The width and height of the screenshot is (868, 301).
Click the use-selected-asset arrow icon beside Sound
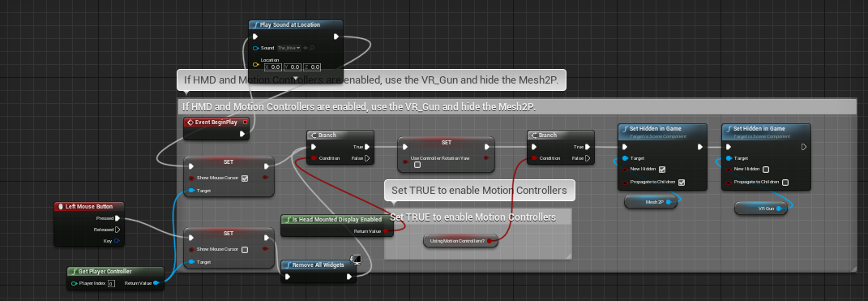coord(306,48)
